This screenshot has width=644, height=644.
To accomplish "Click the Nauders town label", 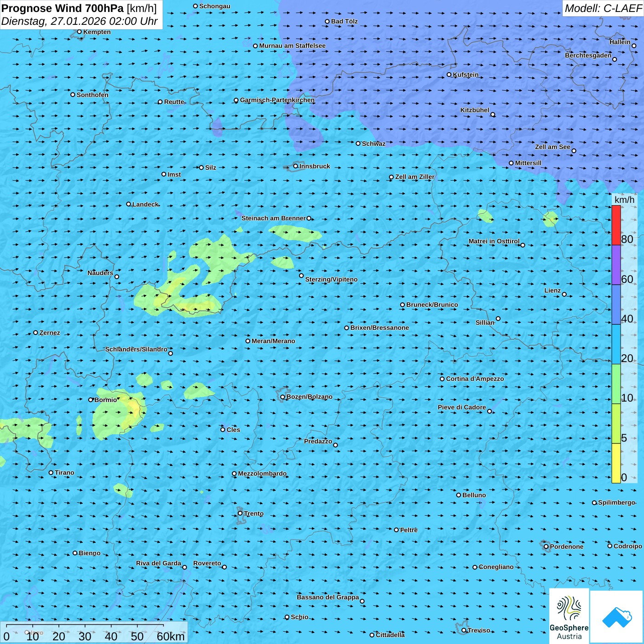I will 100,273.
